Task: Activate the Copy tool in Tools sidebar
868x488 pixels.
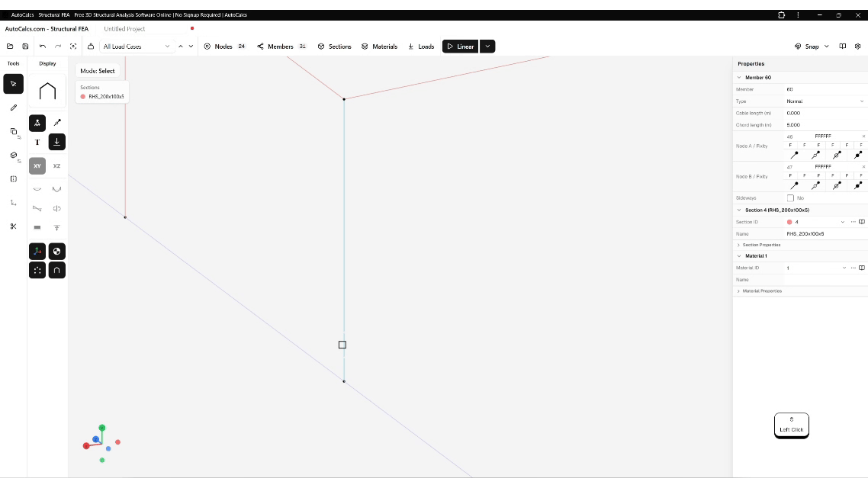Action: pyautogui.click(x=13, y=131)
